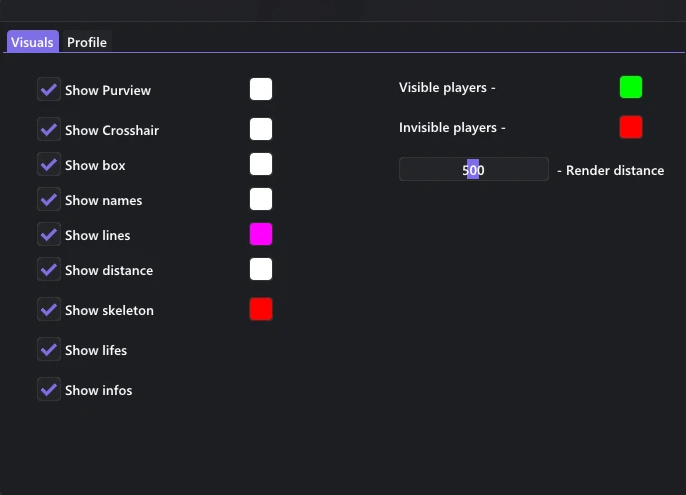Open the green Visible players color swatch
Image resolution: width=686 pixels, height=495 pixels.
631,87
